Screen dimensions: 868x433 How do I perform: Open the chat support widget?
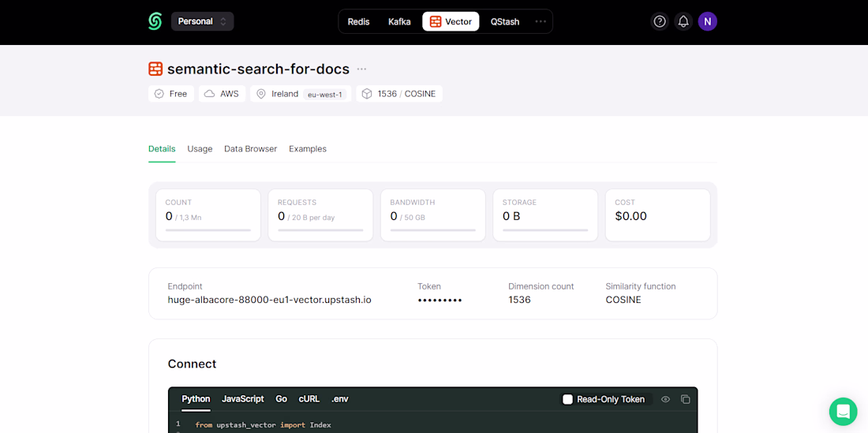pos(843,411)
